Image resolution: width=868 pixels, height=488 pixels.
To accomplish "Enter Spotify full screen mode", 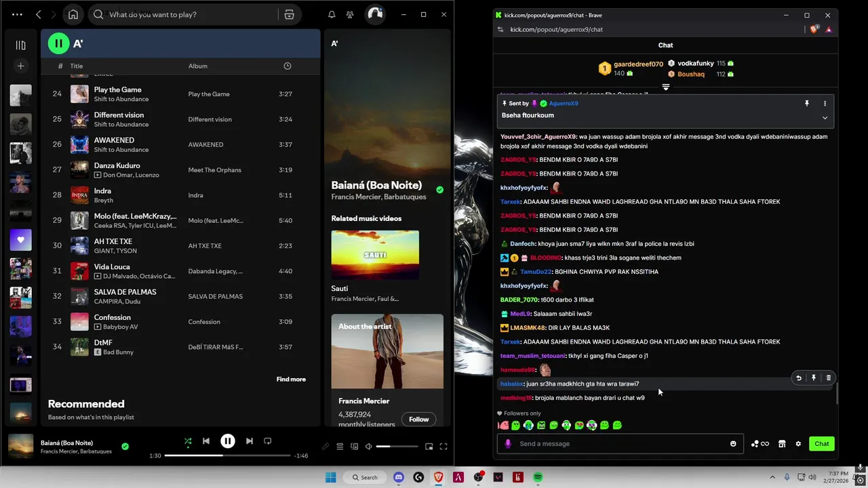I will [443, 446].
